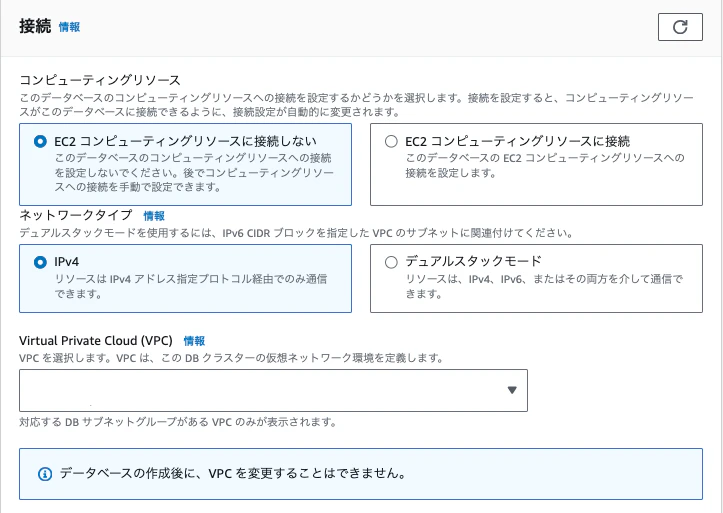The width and height of the screenshot is (723, 513).
Task: Click notice データベースの作成後に、VPC を変更することはできません
Action: click(x=233, y=473)
